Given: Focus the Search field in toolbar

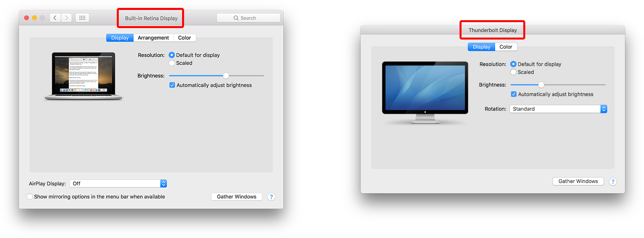Looking at the screenshot, I should (249, 18).
